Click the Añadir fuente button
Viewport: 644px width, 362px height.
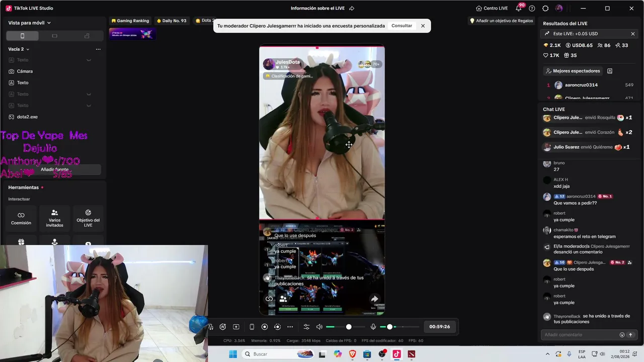[x=54, y=169]
